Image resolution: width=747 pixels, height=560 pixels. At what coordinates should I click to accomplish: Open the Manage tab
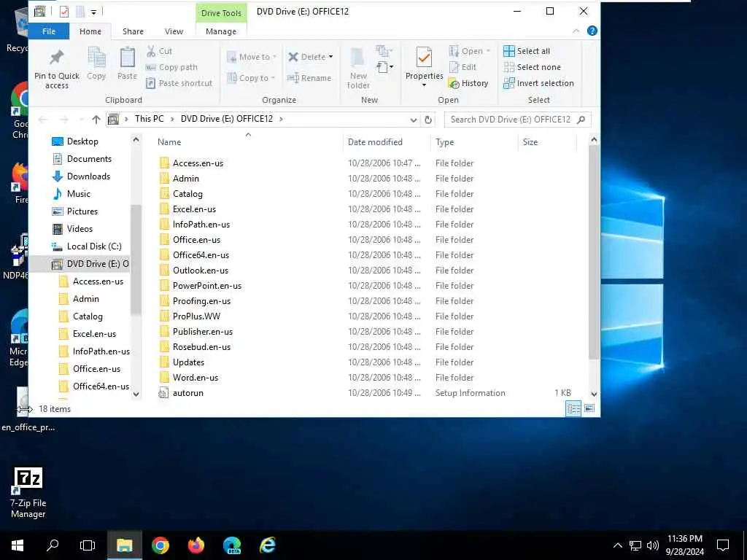[220, 31]
